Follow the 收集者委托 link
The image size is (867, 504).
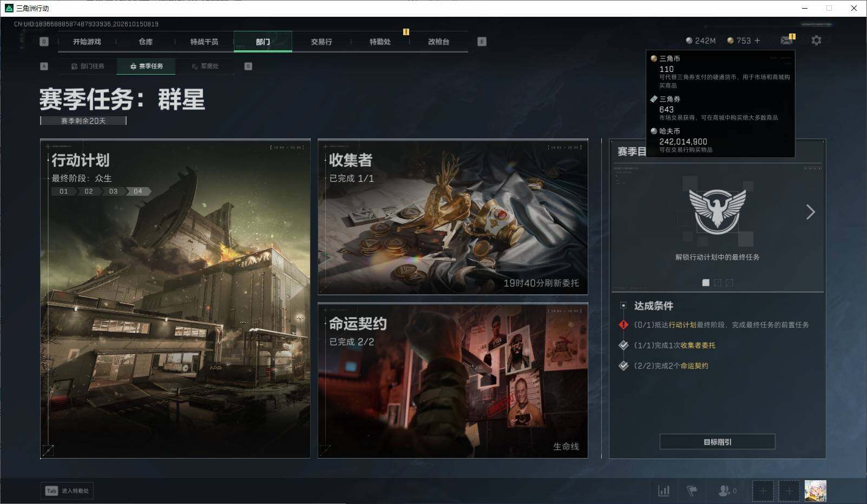(698, 346)
